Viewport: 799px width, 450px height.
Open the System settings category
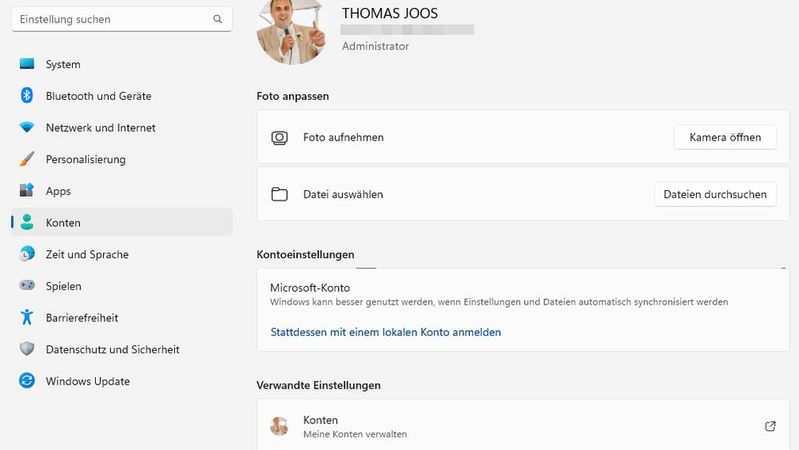click(122, 64)
